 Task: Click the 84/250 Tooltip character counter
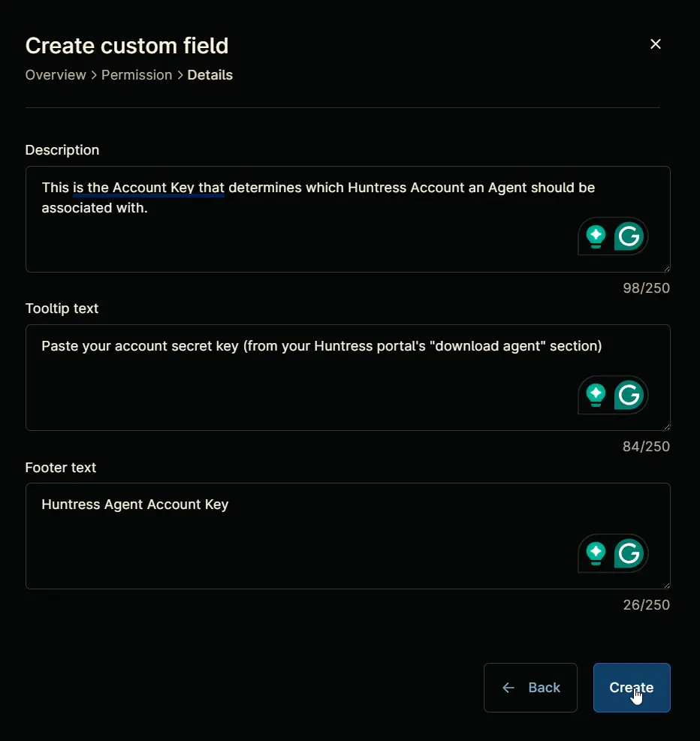[x=646, y=447]
